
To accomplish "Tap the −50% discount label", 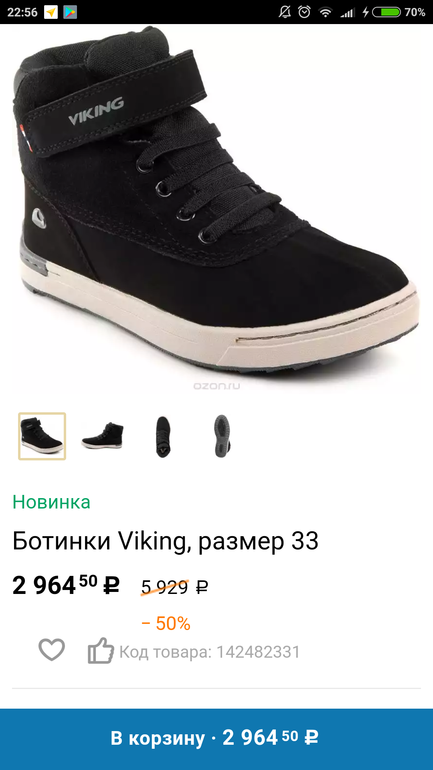I will click(166, 624).
